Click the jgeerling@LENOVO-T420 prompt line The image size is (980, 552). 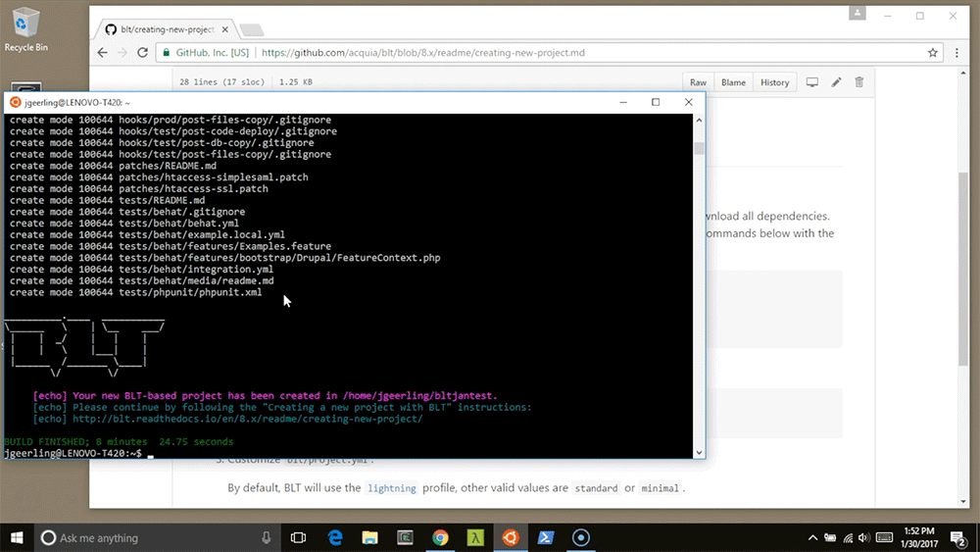73,453
